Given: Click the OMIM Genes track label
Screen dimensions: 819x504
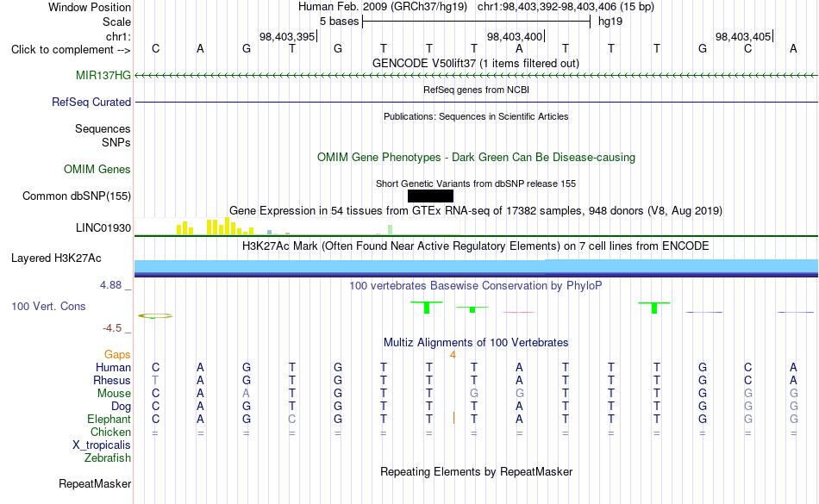Looking at the screenshot, I should pyautogui.click(x=97, y=169).
